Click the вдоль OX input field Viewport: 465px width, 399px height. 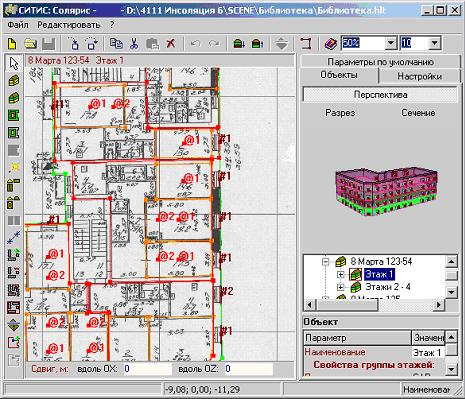click(x=147, y=369)
